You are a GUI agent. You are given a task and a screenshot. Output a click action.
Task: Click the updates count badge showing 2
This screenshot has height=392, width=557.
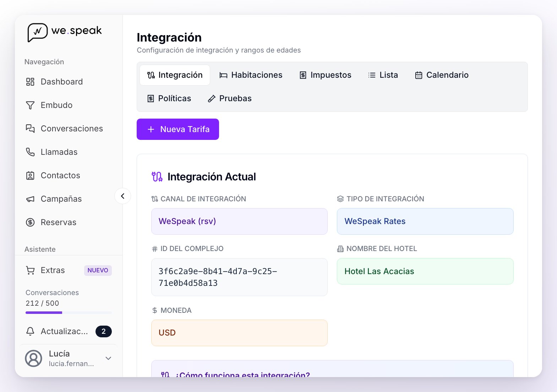point(104,331)
